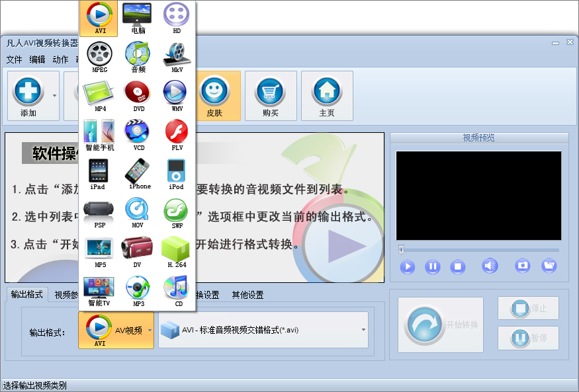Click the preview seek slider handle
Viewport: 579px width, 392px height.
click(x=401, y=250)
